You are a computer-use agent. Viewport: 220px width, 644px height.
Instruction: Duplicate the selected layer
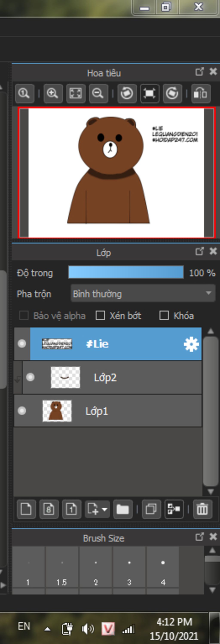(151, 509)
